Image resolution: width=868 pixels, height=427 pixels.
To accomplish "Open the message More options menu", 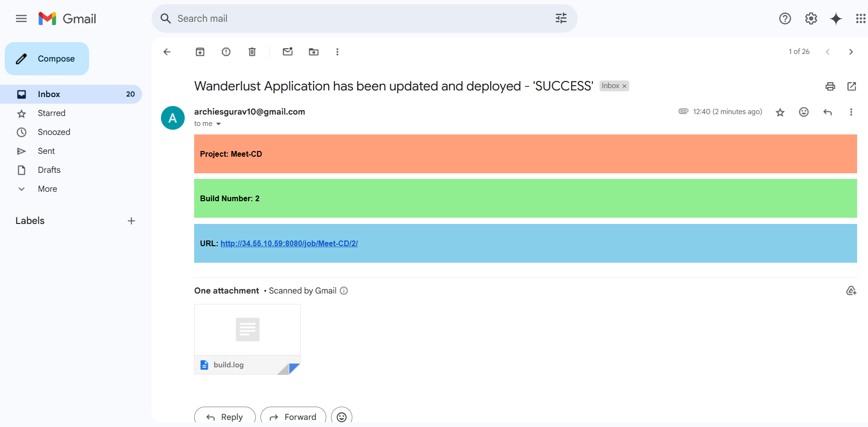I will point(851,112).
